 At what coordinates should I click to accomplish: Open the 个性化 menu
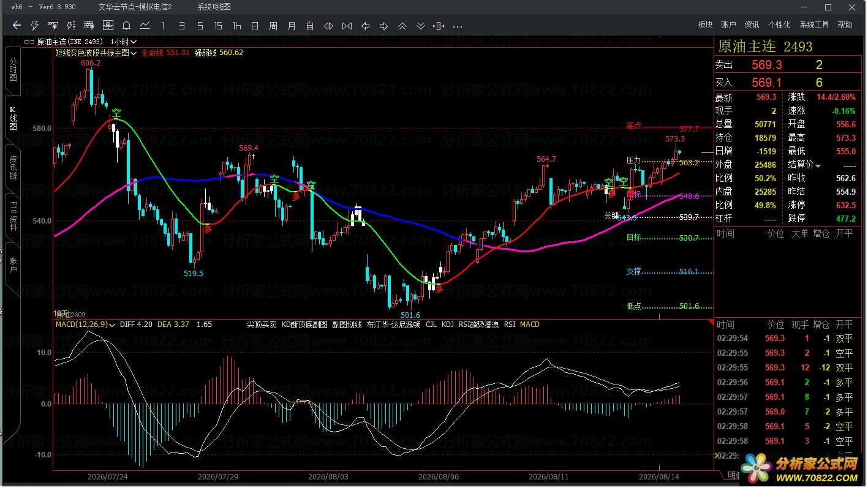coord(779,25)
